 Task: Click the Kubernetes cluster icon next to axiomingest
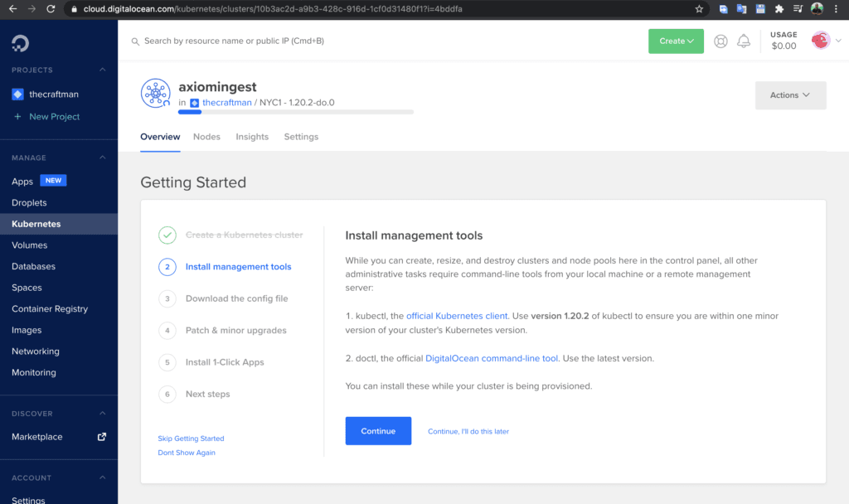[x=156, y=93]
